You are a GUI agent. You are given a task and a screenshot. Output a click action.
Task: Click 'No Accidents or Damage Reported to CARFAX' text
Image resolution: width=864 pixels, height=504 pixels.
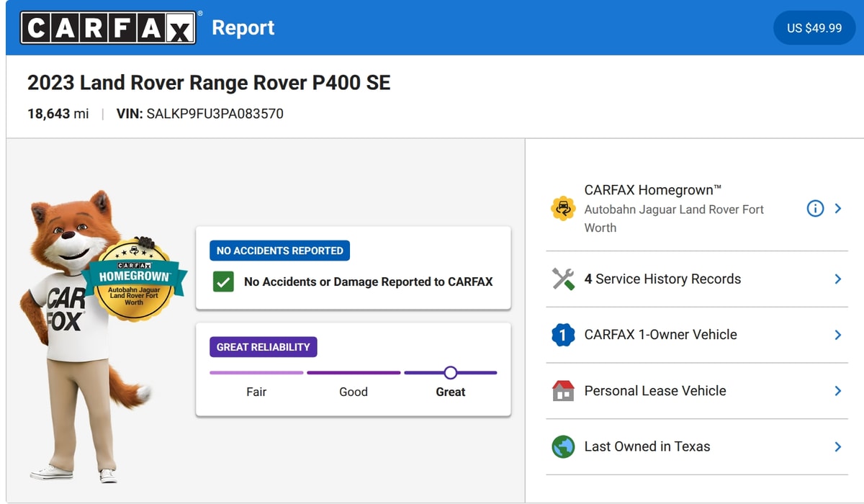[369, 282]
